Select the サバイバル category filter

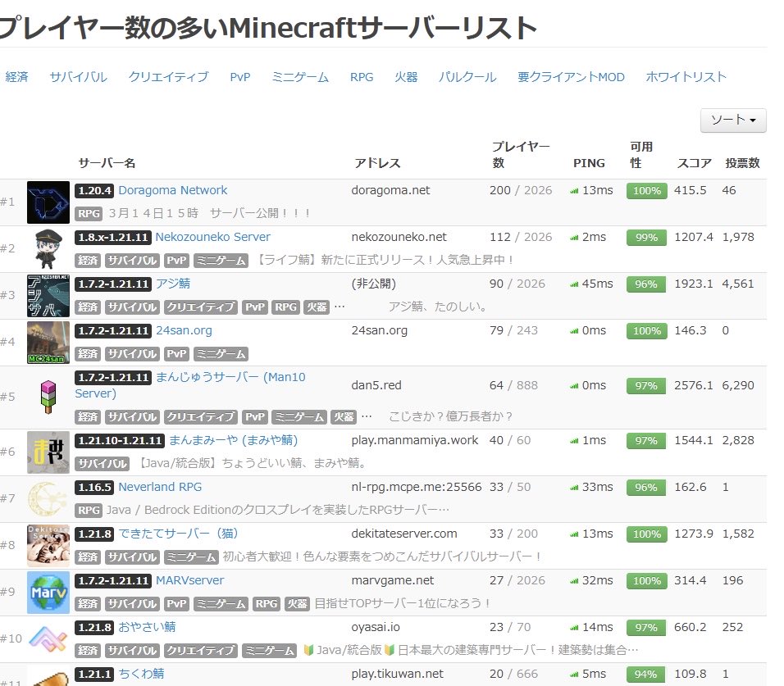click(x=78, y=77)
